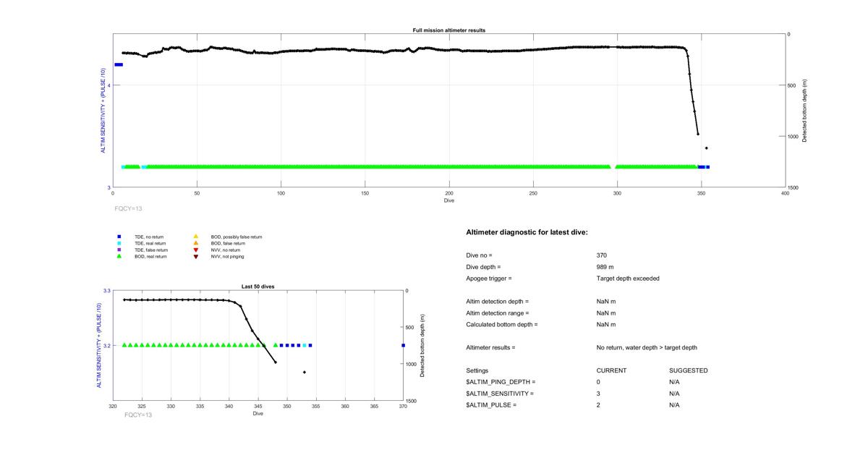This screenshot has width=868, height=450.
Task: Select the 'TDE, real return' legend label
Action: pyautogui.click(x=150, y=243)
